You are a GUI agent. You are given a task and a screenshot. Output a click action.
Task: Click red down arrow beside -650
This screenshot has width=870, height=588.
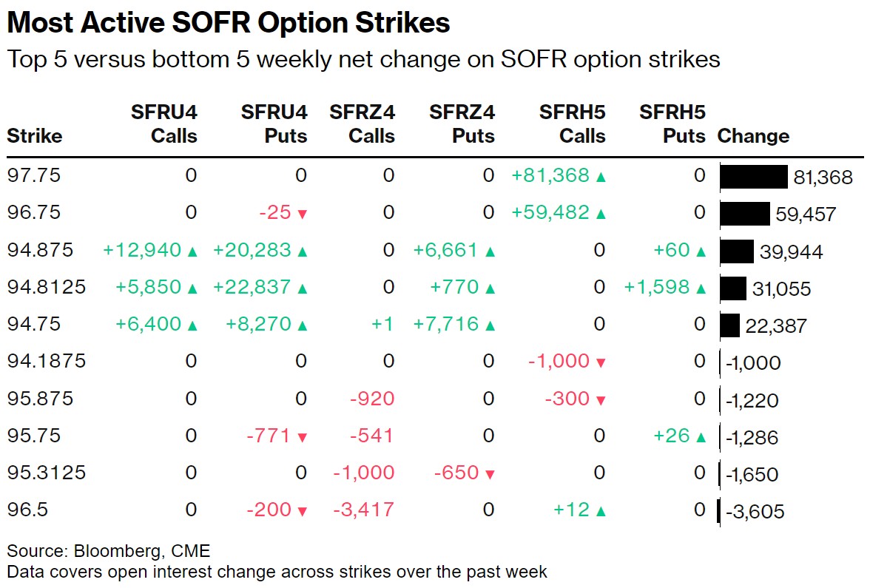[x=489, y=474]
